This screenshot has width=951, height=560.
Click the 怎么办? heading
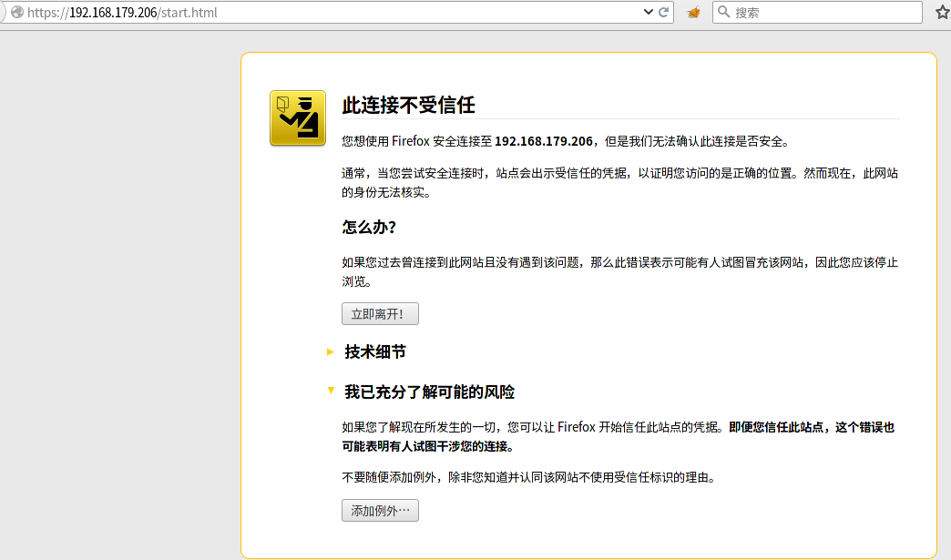[x=369, y=228]
